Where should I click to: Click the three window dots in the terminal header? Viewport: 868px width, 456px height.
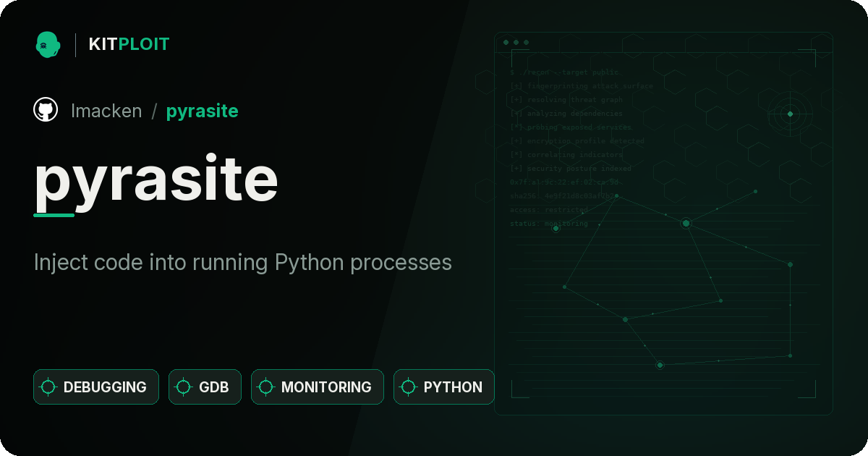(x=516, y=43)
